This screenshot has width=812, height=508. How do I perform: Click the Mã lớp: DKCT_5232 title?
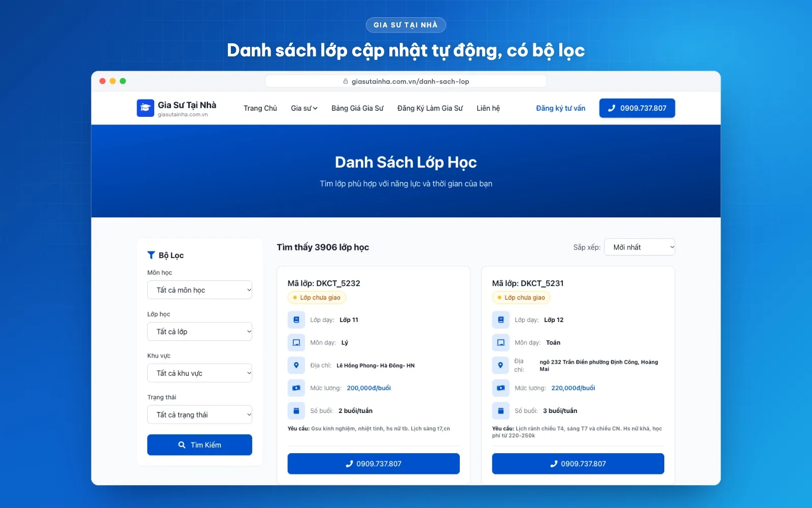pos(324,283)
